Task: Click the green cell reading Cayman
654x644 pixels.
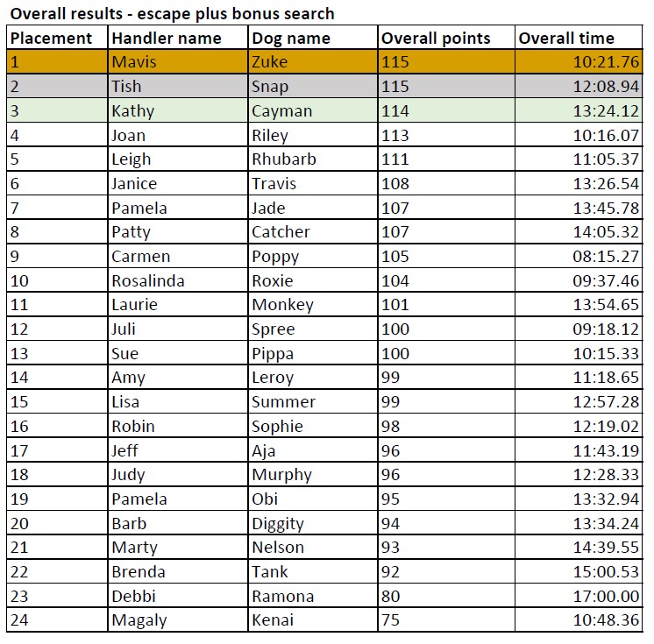Action: tap(313, 111)
